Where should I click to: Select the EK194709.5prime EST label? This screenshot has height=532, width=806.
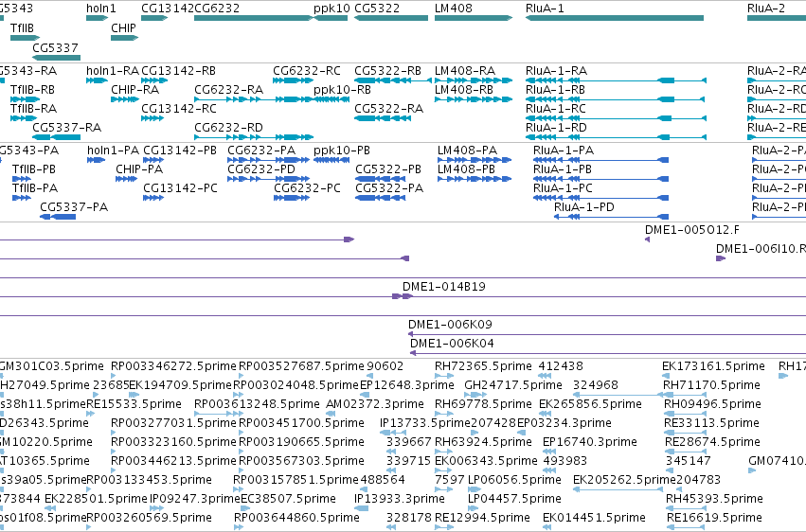(180, 385)
